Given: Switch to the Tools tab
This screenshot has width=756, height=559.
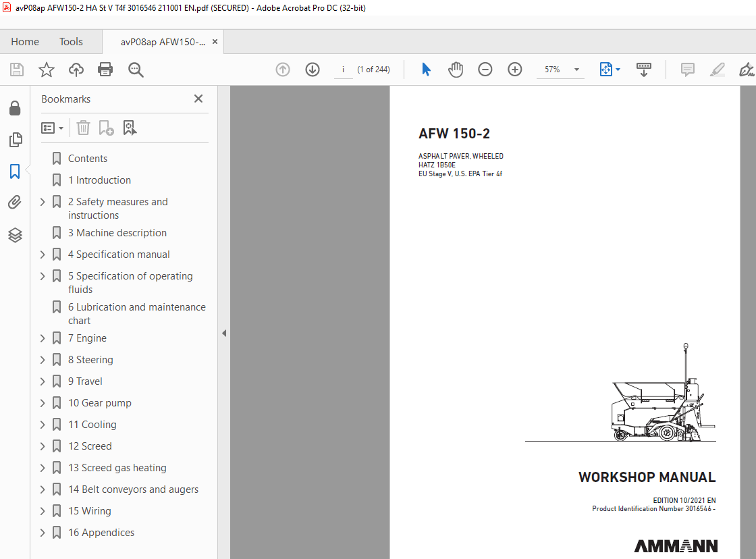Looking at the screenshot, I should tap(71, 42).
